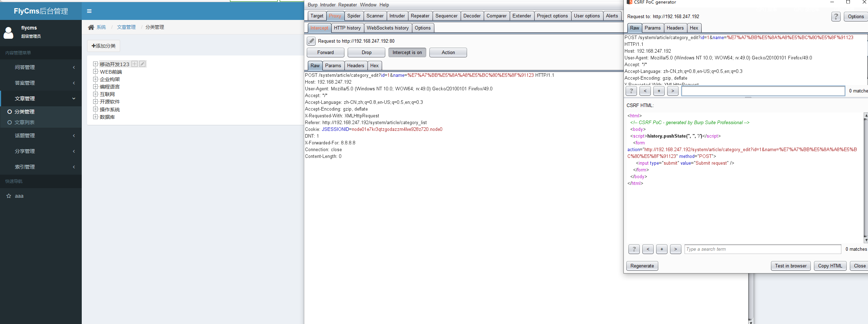The width and height of the screenshot is (868, 324).
Task: Click the home icon in the breadcrumb
Action: click(91, 27)
